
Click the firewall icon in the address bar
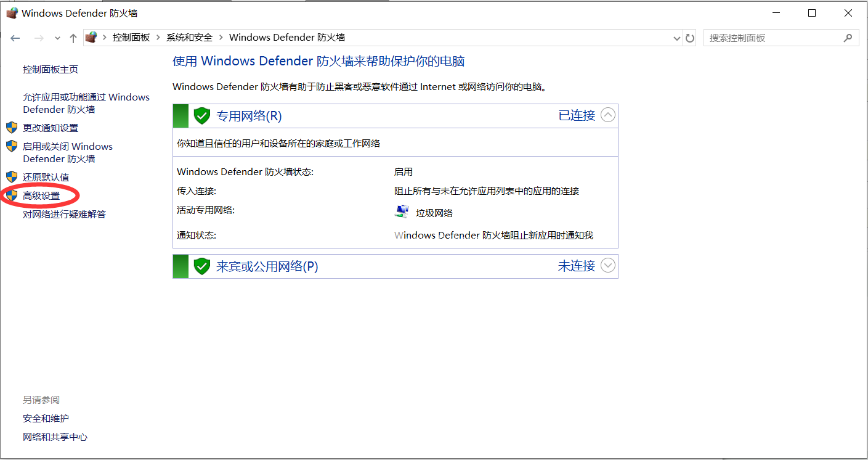91,38
